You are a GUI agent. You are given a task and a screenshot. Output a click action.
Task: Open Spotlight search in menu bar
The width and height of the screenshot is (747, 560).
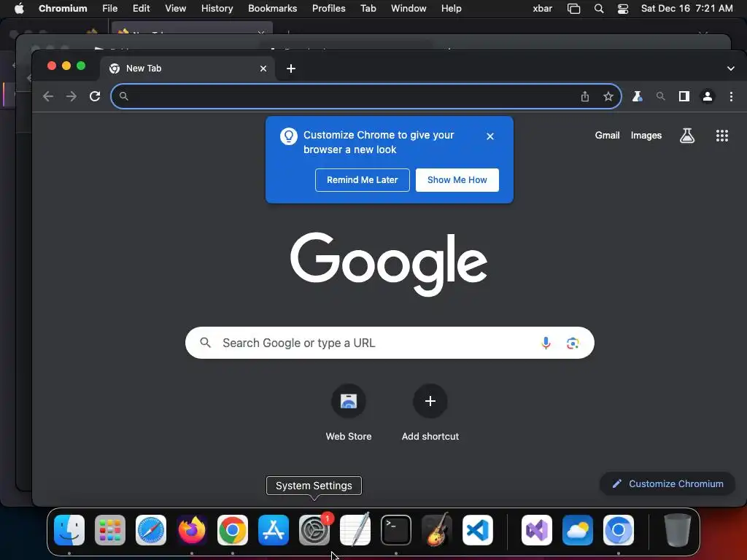pyautogui.click(x=599, y=9)
